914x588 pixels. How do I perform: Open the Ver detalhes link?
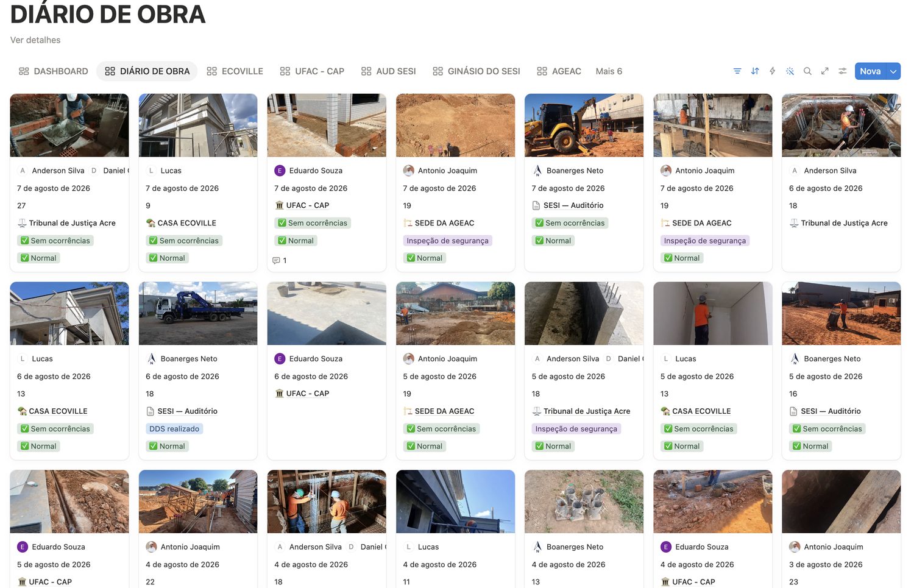click(x=35, y=40)
